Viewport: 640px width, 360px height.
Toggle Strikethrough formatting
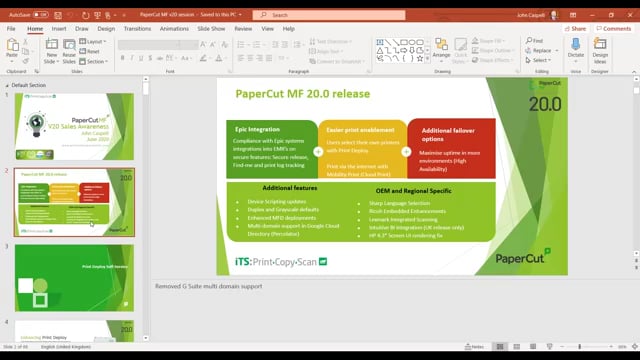160,58
